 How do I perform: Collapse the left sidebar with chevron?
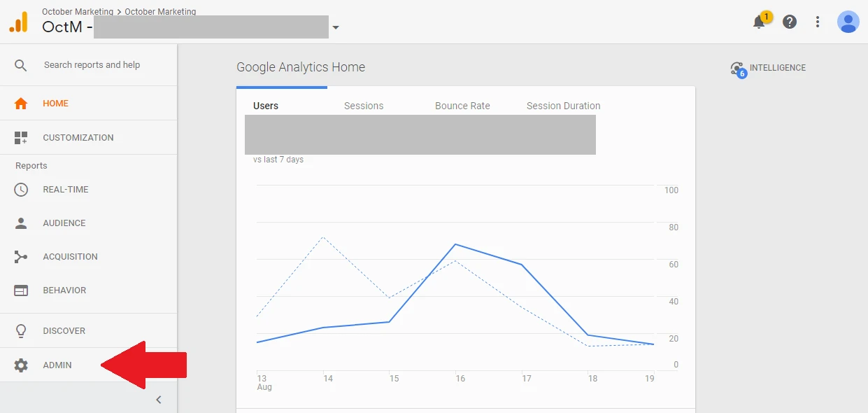click(x=159, y=400)
